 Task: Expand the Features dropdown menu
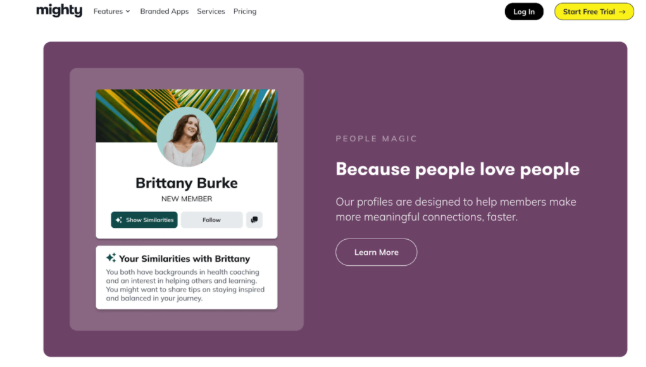(112, 12)
